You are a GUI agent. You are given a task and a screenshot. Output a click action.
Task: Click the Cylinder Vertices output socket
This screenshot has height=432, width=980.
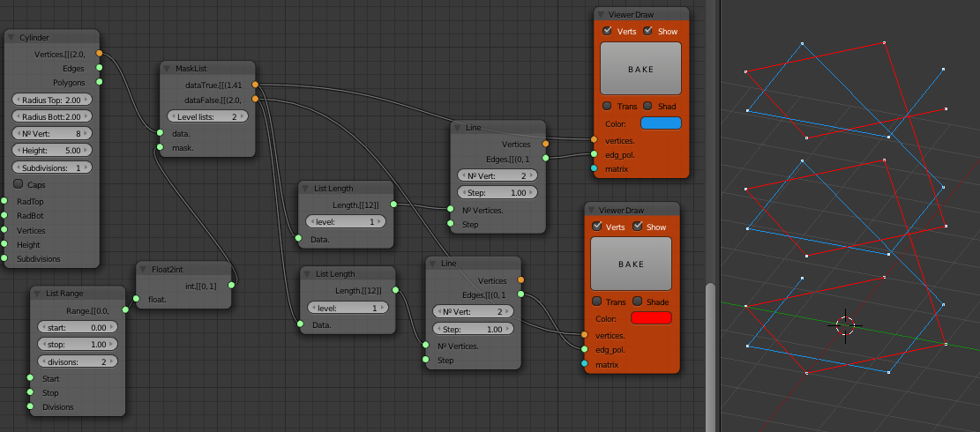(x=100, y=54)
